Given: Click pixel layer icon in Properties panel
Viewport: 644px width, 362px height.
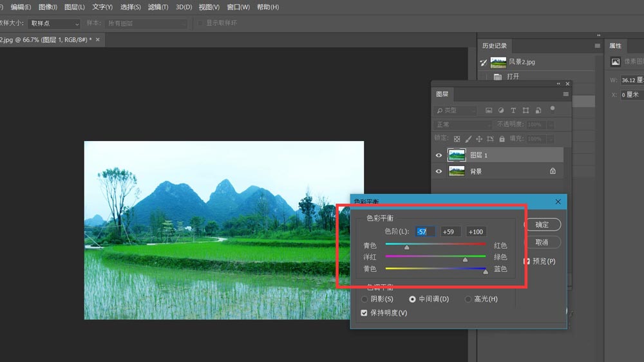Looking at the screenshot, I should (x=615, y=62).
